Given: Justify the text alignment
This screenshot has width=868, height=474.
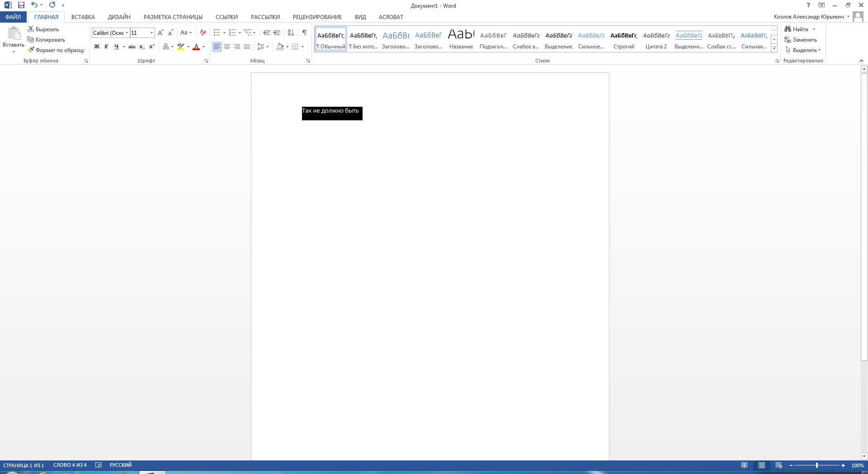Looking at the screenshot, I should click(247, 47).
